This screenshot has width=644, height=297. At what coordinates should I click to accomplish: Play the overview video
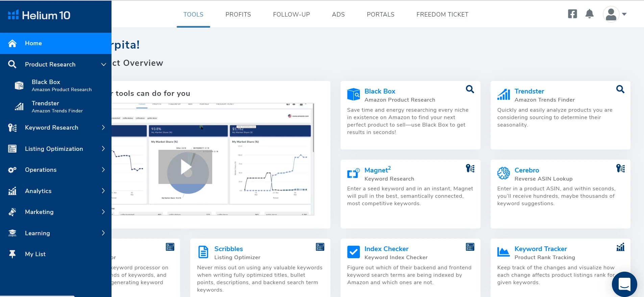coord(185,167)
